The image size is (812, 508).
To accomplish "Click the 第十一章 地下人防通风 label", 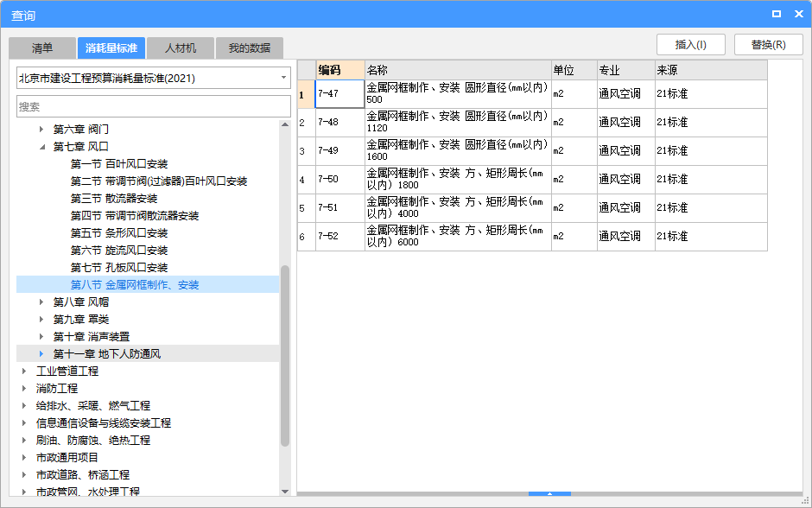I will point(106,353).
